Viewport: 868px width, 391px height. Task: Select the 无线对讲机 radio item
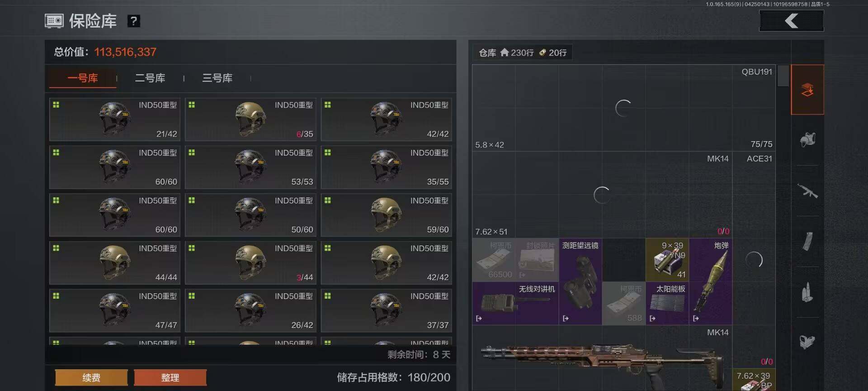(516, 303)
